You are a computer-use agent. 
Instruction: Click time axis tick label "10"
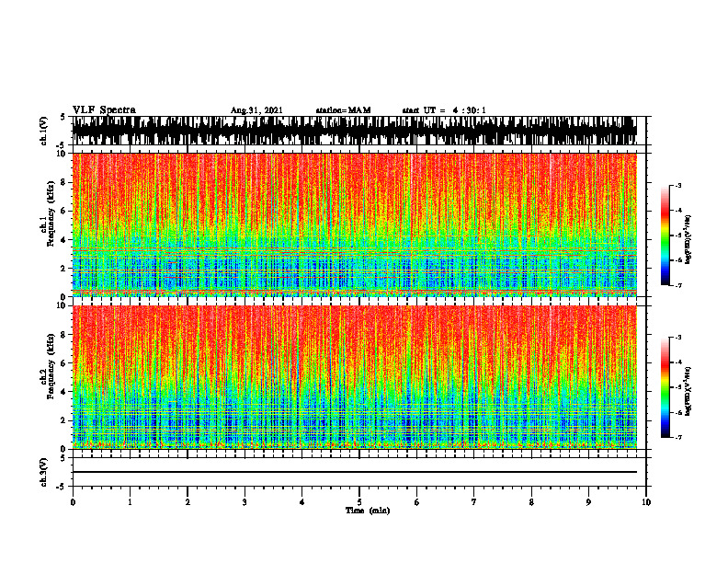pos(646,502)
